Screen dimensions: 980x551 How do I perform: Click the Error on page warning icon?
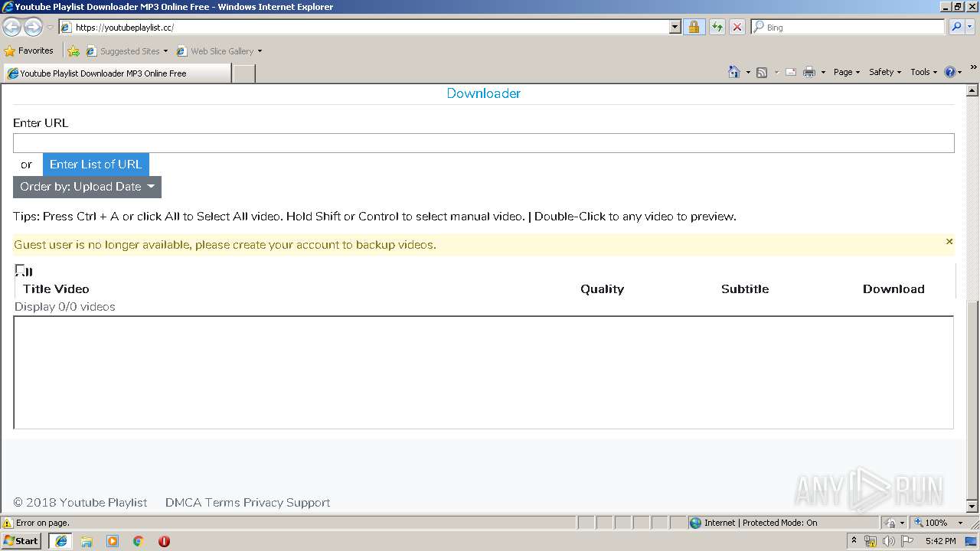[8, 523]
